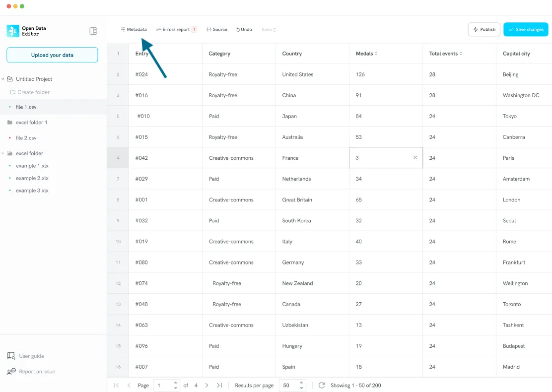Save changes to the table

pos(526,29)
